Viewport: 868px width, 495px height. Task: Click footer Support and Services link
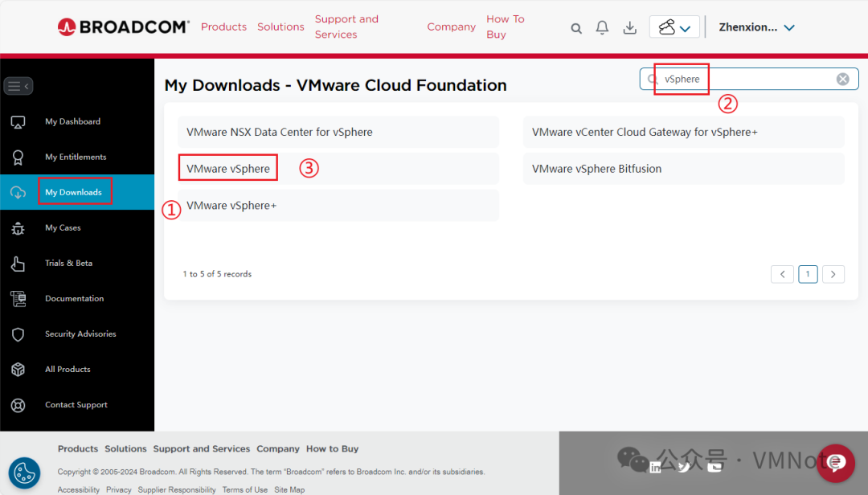pyautogui.click(x=202, y=448)
